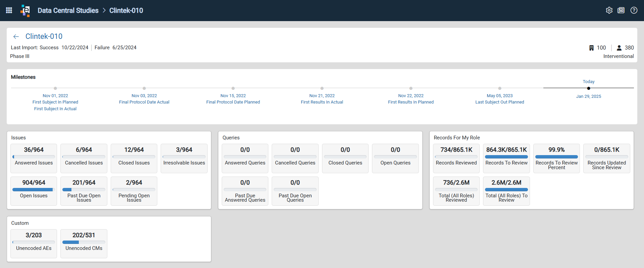Open the Past Due Open Queries card
This screenshot has width=644, height=268.
tap(295, 191)
